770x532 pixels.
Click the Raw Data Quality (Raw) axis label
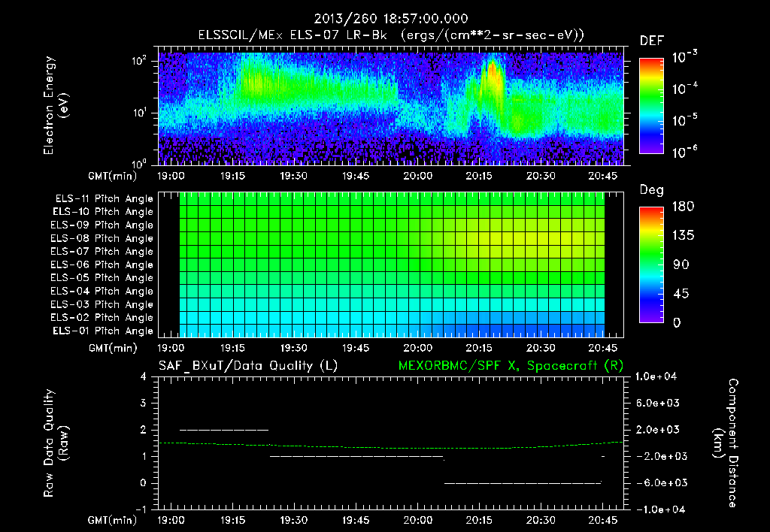click(x=56, y=443)
